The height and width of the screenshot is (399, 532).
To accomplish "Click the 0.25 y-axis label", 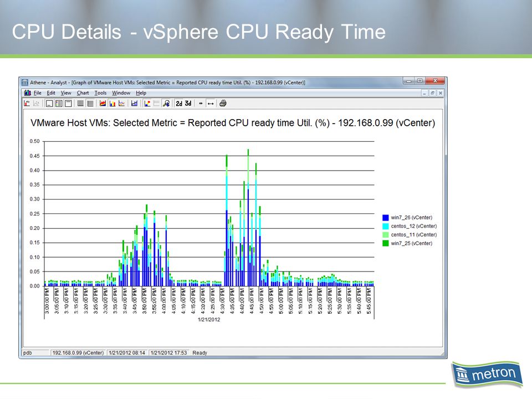I will 34,214.
